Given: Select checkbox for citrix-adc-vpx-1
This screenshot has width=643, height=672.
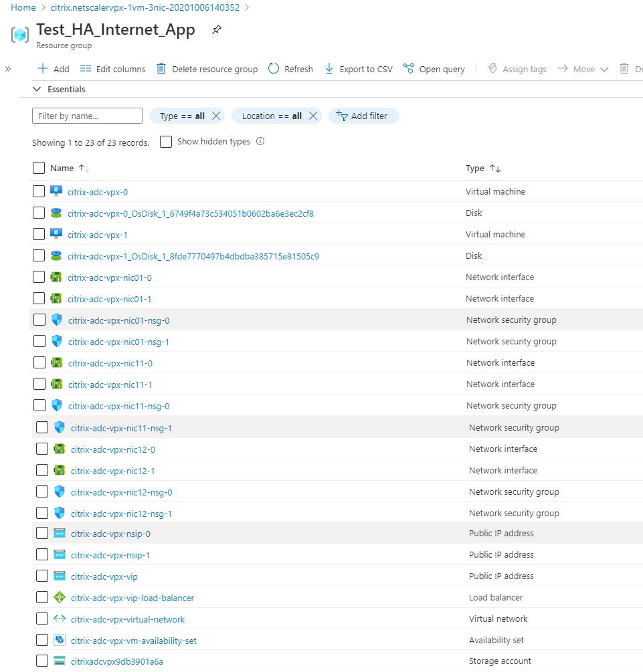Looking at the screenshot, I should 39,234.
